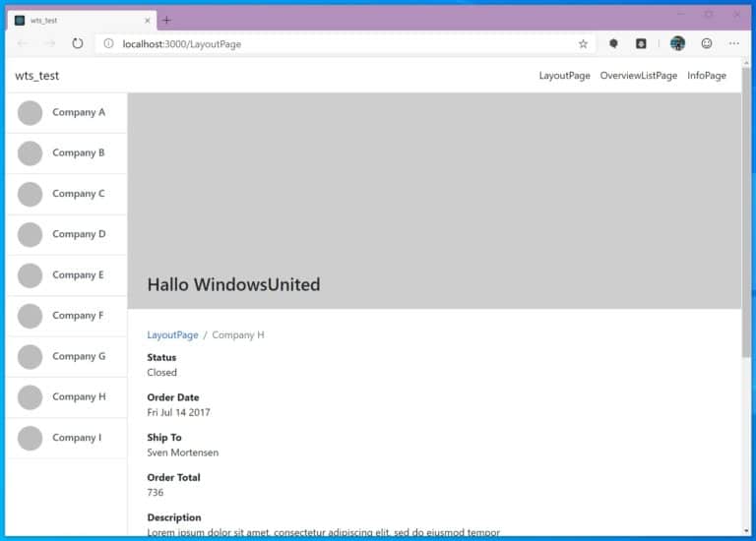Image resolution: width=756 pixels, height=541 pixels.
Task: Open InfoPage in the top navigation
Action: (707, 76)
